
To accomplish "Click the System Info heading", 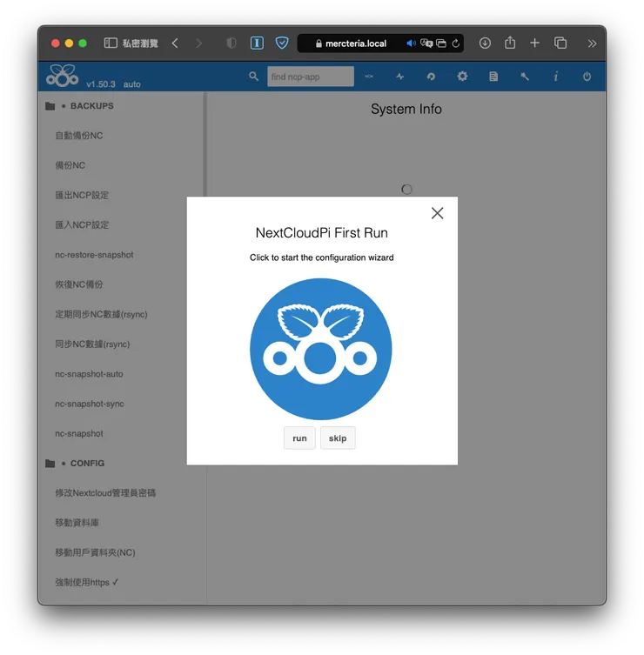I will 406,109.
